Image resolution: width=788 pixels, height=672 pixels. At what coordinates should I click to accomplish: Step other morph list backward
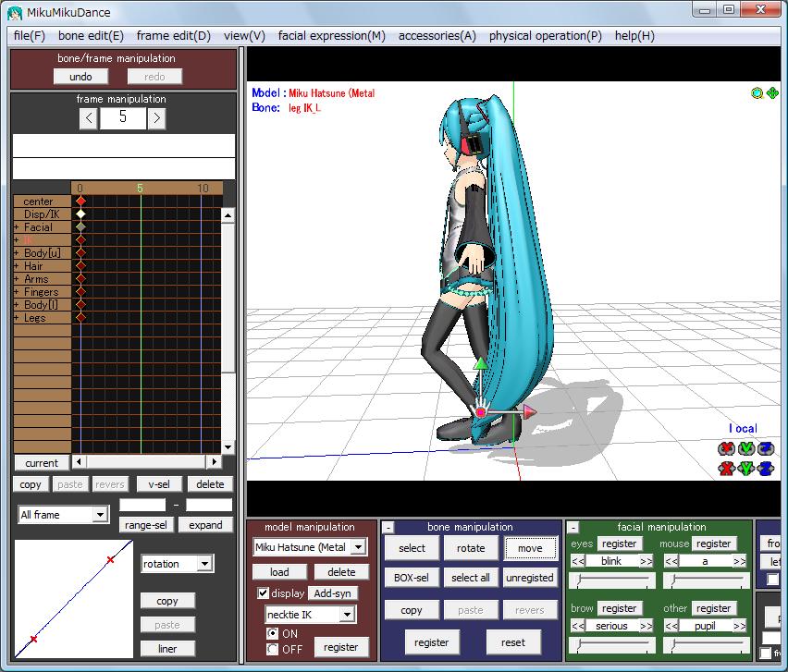click(671, 626)
